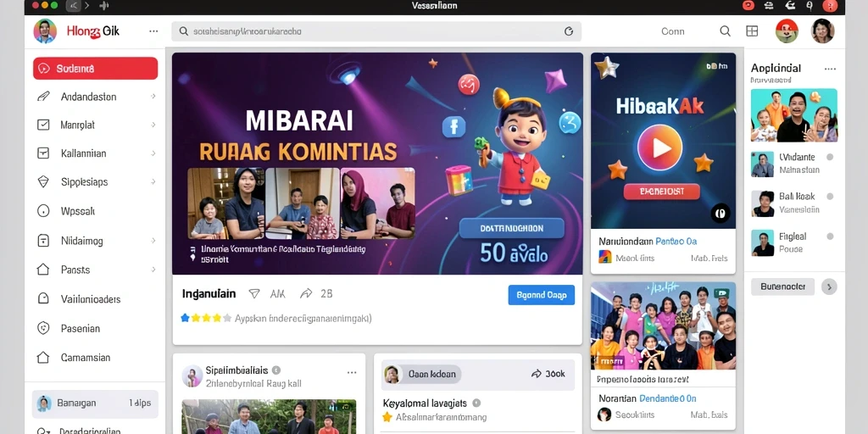The width and height of the screenshot is (868, 434).
Task: Click the star rating under Inganulain
Action: pyautogui.click(x=206, y=319)
